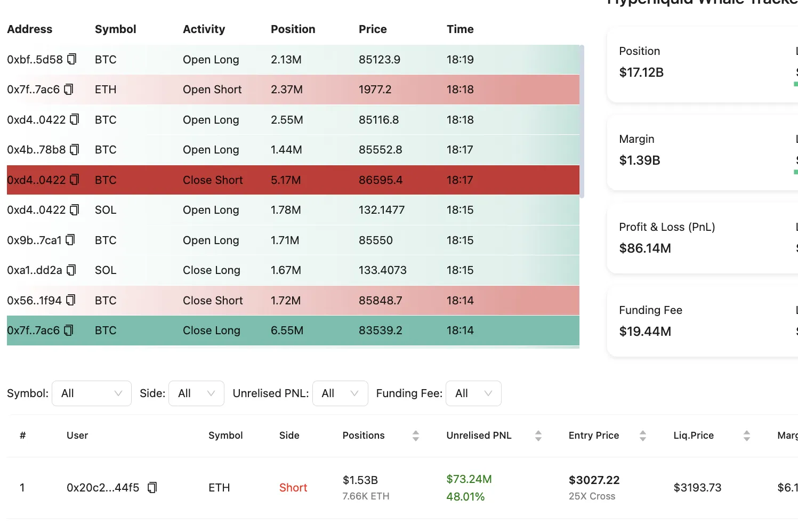Click entry price $3027.22
The height and width of the screenshot is (532, 798).
point(594,480)
